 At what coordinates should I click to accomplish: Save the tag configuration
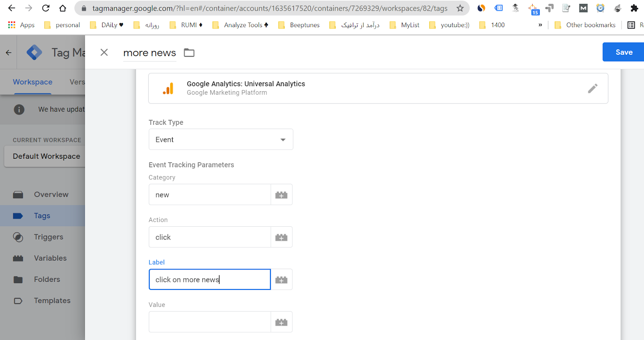(624, 52)
